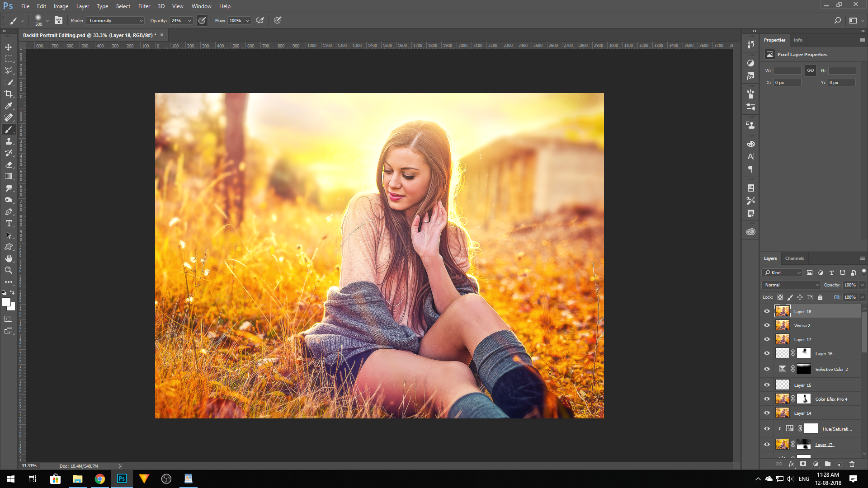Create new adjustment layer icon
The image size is (868, 488).
816,464
